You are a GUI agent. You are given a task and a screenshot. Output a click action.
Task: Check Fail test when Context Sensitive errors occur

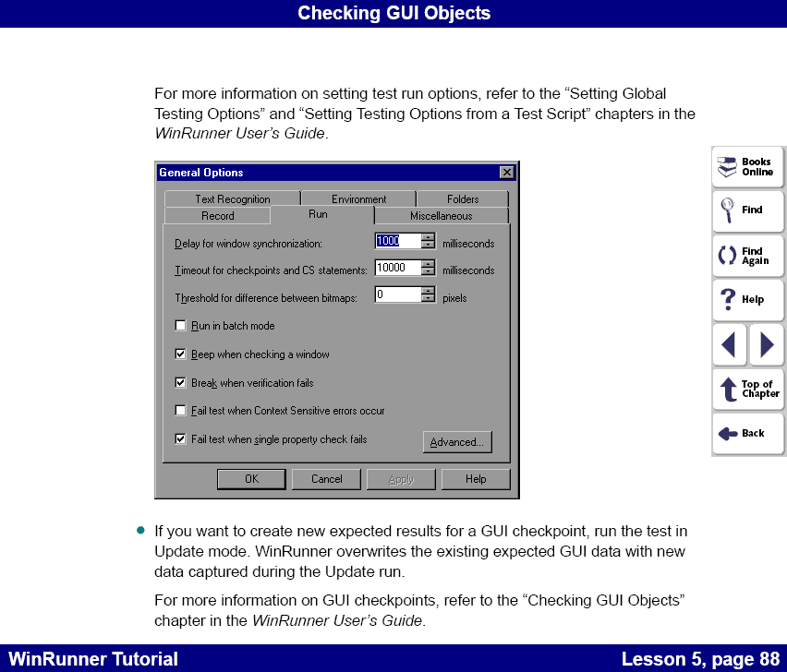(x=181, y=411)
